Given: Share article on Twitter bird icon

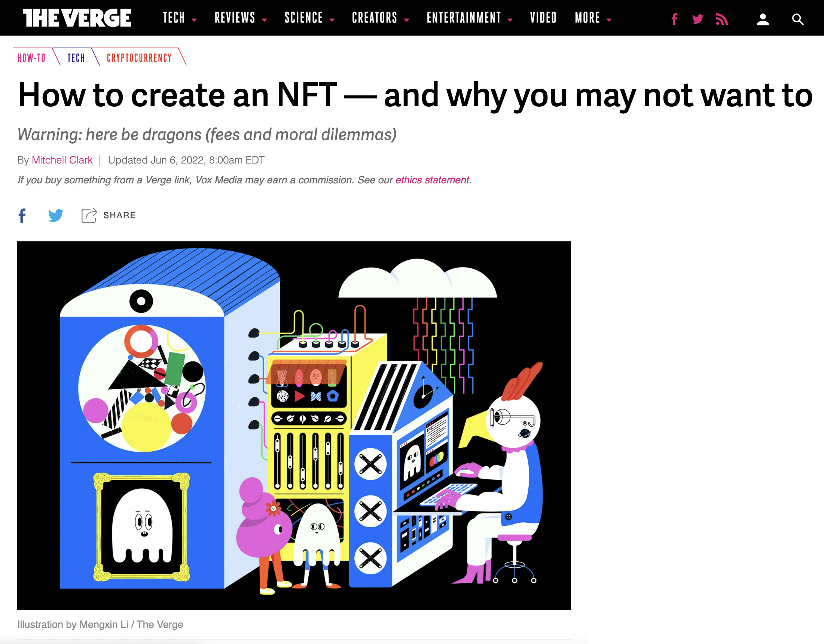Looking at the screenshot, I should tap(55, 216).
